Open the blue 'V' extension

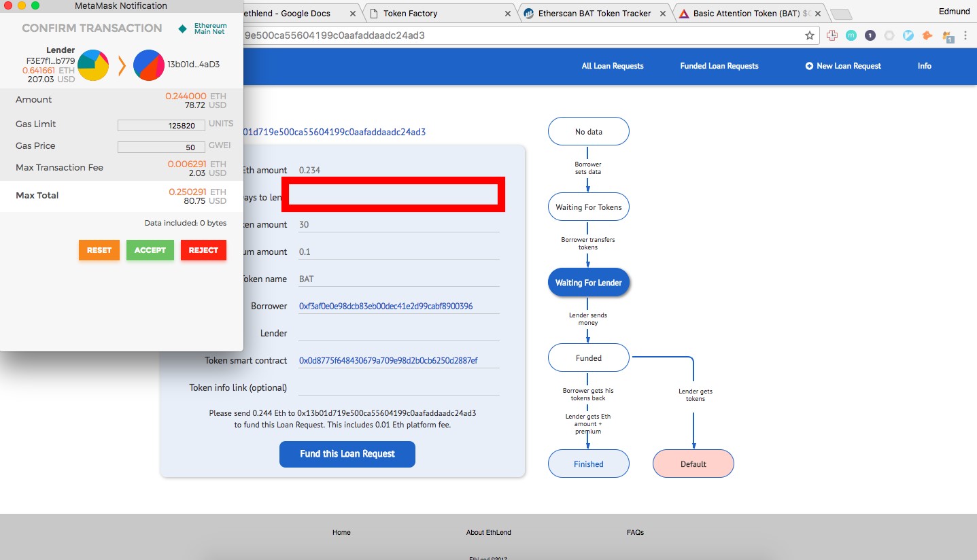coord(908,35)
